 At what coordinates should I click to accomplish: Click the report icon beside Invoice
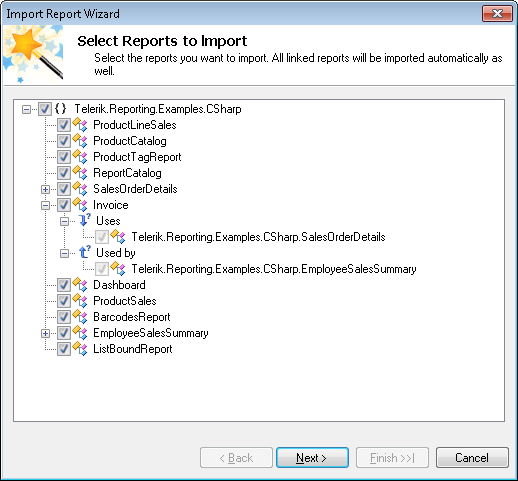tap(80, 205)
